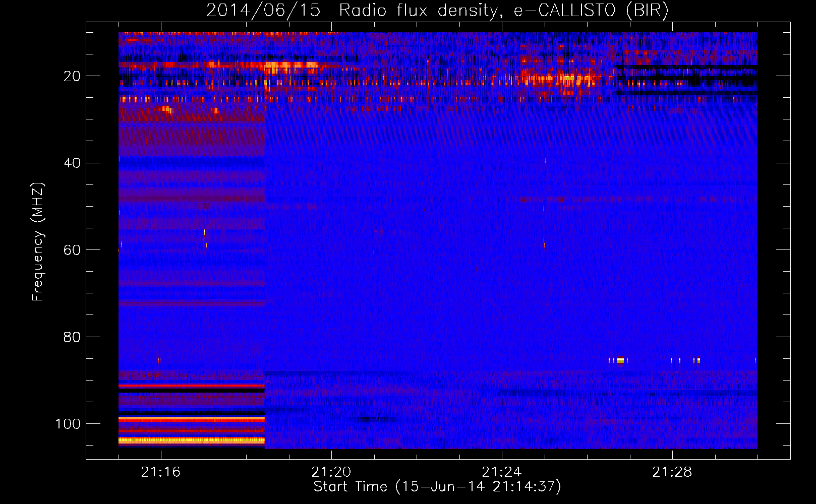Click the '20' frequency tick label
Image resolution: width=816 pixels, height=504 pixels.
[72, 76]
